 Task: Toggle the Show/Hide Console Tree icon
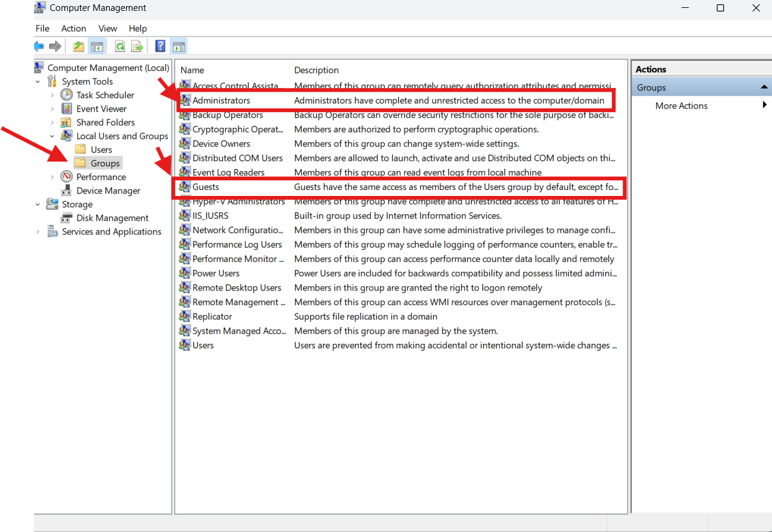pyautogui.click(x=96, y=46)
